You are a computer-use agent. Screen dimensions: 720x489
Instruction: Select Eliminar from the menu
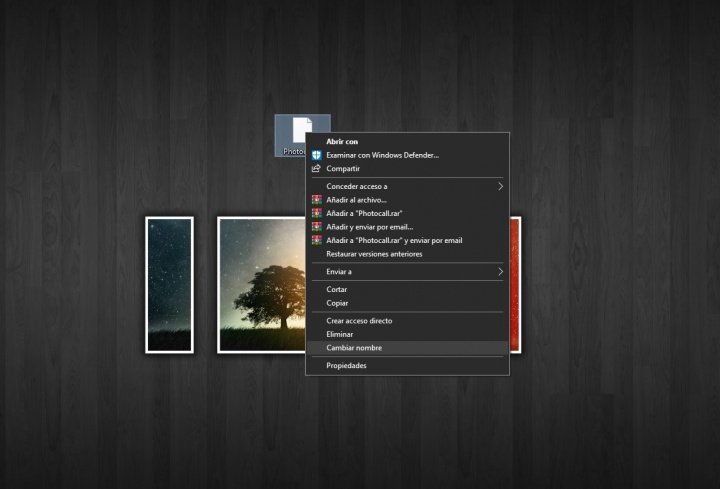(407, 334)
